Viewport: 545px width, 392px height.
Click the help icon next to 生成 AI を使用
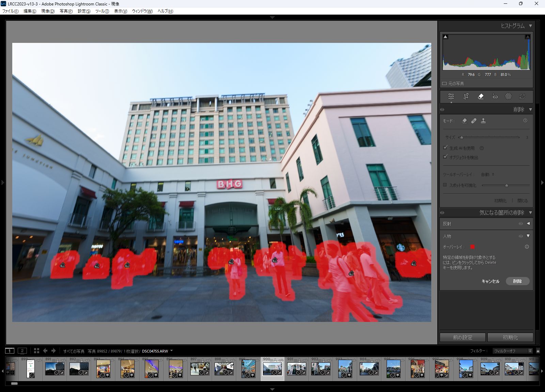point(482,148)
